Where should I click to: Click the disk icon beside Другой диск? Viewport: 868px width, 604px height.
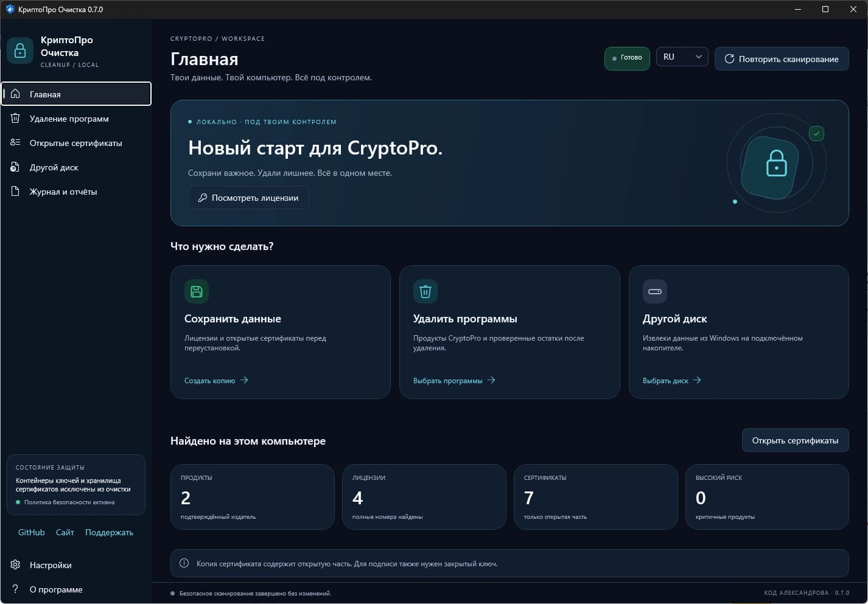[x=16, y=167]
